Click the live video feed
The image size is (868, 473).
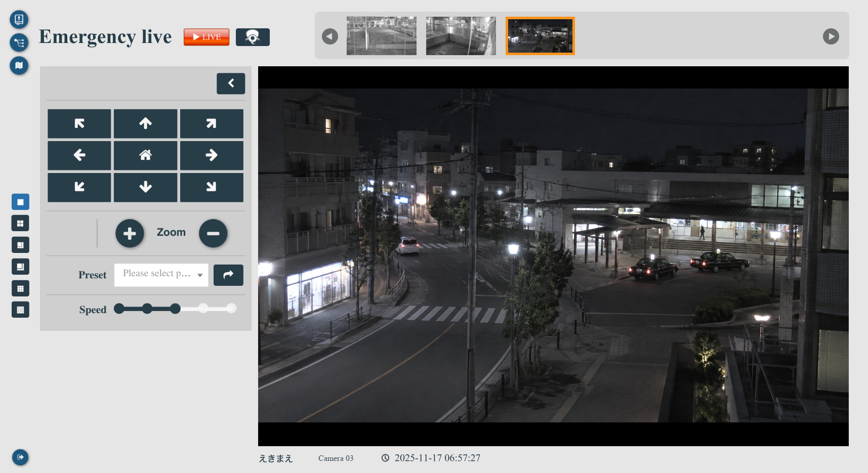[x=553, y=256]
